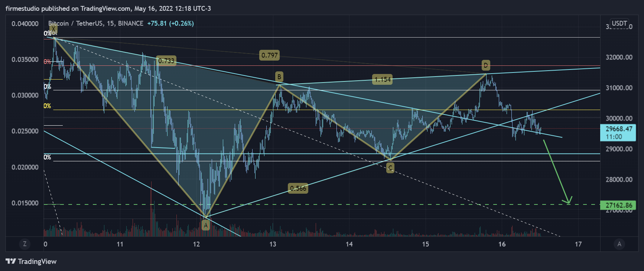Click the +75.81 (+0.26%) change value
The height and width of the screenshot is (271, 644).
[x=170, y=23]
